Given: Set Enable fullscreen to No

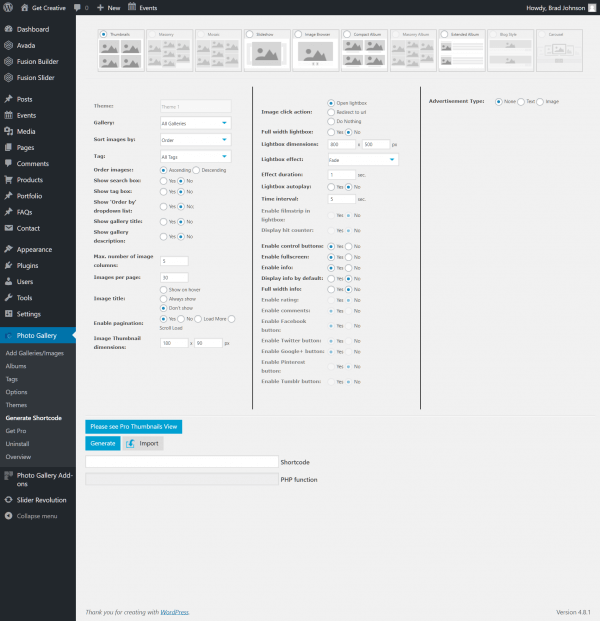Looking at the screenshot, I should (349, 257).
